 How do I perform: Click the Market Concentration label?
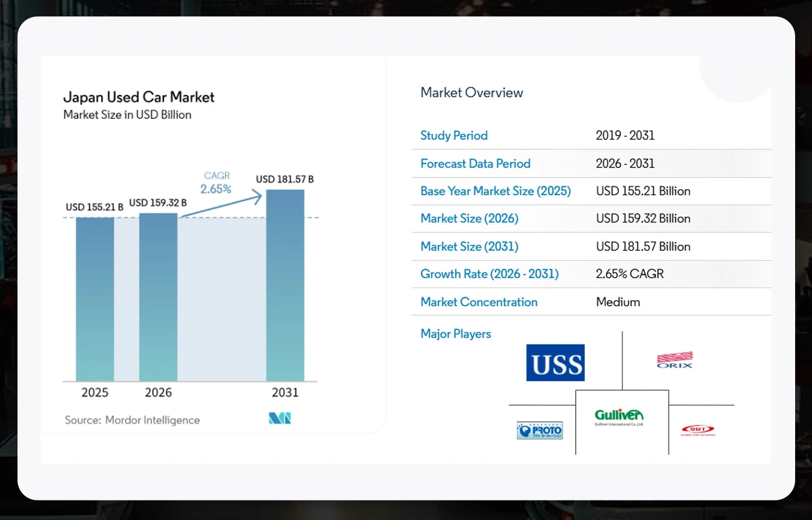tap(479, 302)
